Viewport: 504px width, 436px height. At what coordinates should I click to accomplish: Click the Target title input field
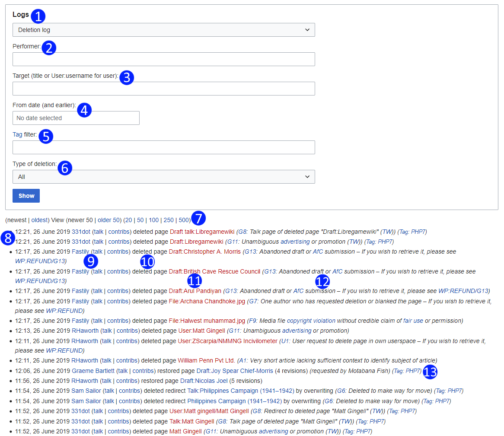[163, 89]
